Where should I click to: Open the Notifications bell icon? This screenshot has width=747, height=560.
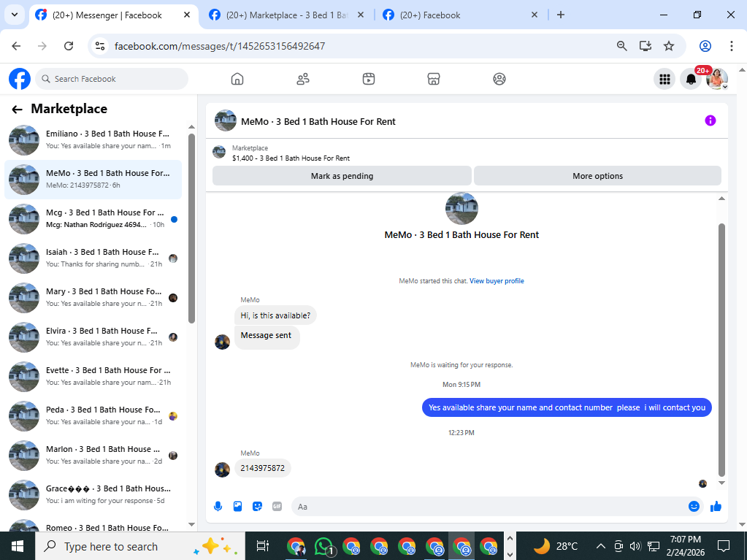[691, 79]
